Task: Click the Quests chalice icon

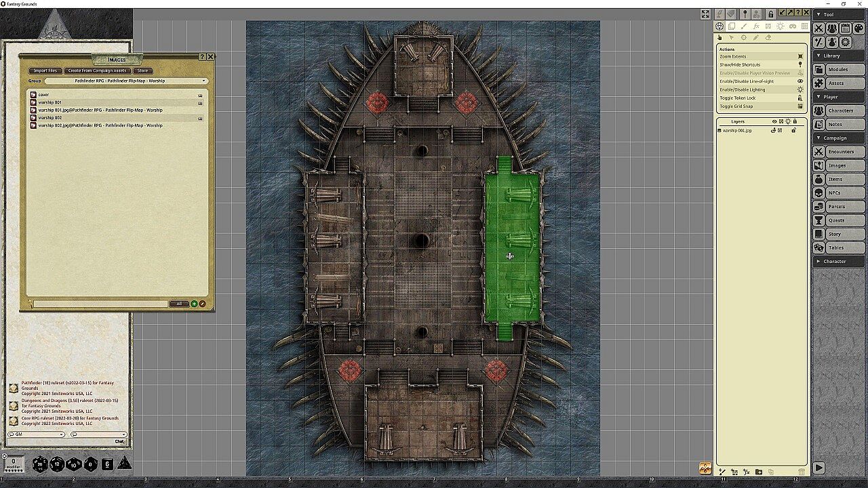Action: [x=819, y=220]
